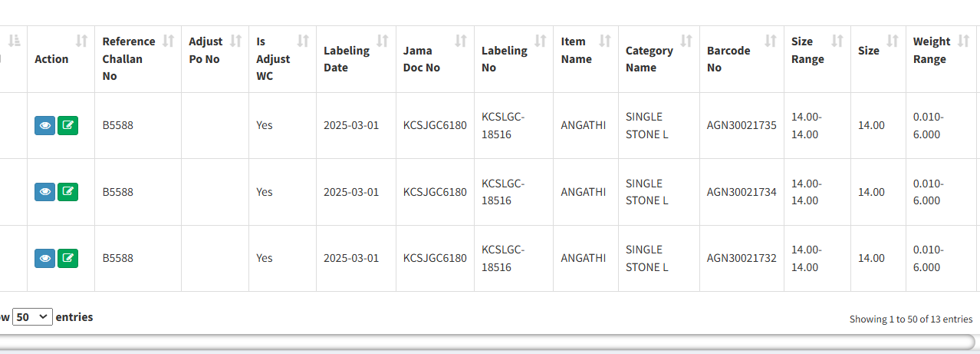Sort by Reference Challan No header
The image size is (980, 354).
point(138,59)
